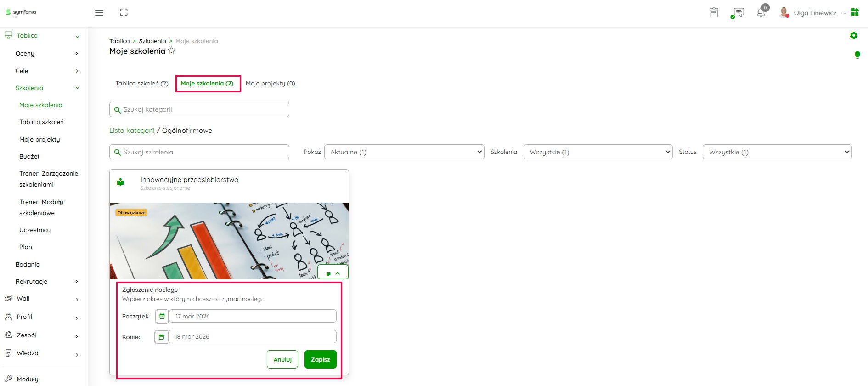Switch to Moje projekty tab
The width and height of the screenshot is (868, 386).
[270, 84]
